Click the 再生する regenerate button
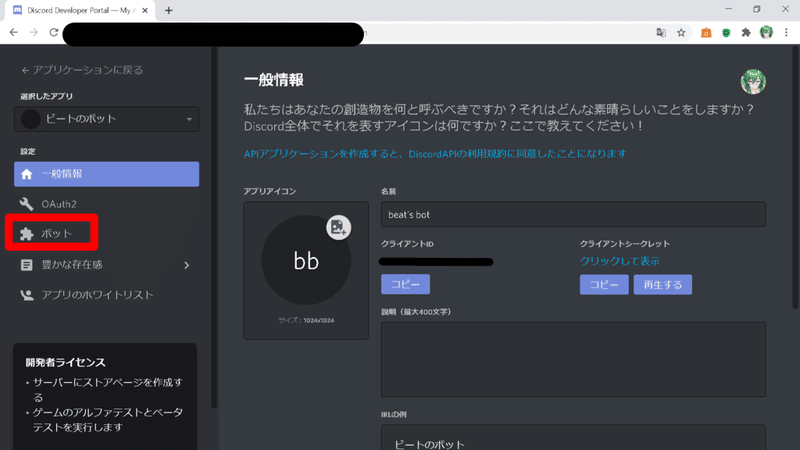This screenshot has width=800, height=450. click(x=663, y=285)
